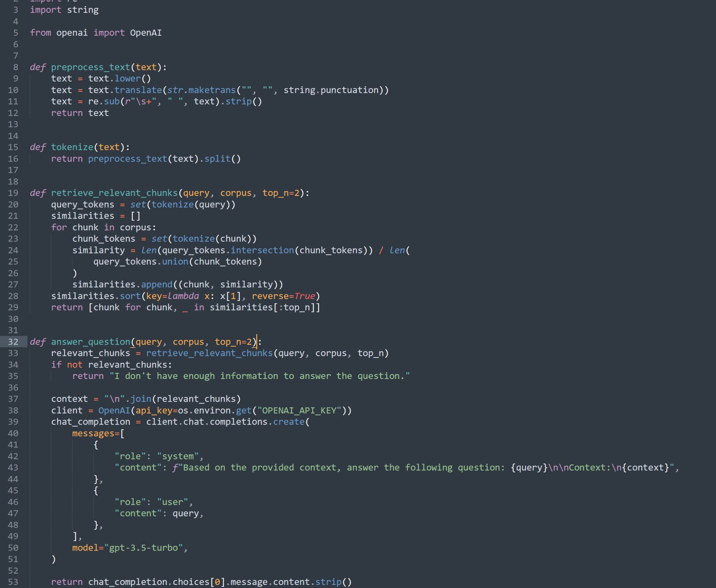Click the "gpt-3.5-turbo" model string

[x=143, y=548]
